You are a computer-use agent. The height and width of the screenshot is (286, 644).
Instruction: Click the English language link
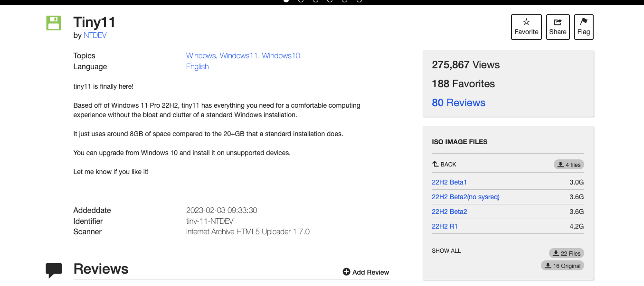[198, 66]
